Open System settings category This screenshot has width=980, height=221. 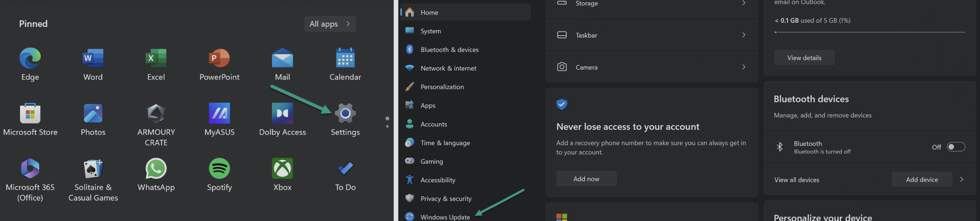(x=465, y=31)
